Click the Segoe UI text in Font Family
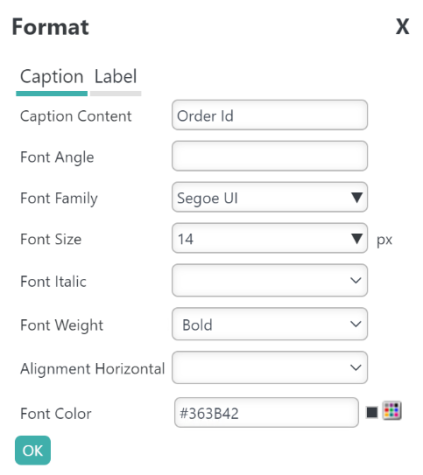The image size is (423, 475). [x=207, y=198]
